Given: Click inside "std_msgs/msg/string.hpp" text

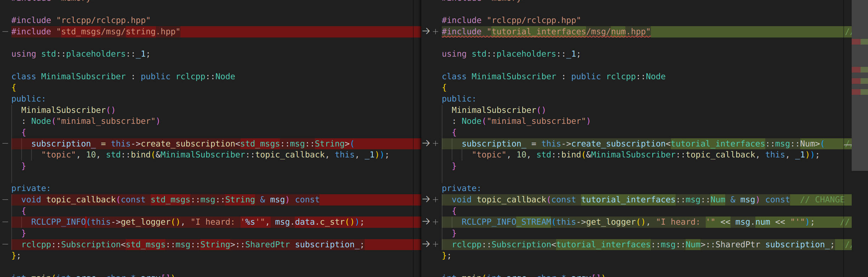Looking at the screenshot, I should coord(118,32).
